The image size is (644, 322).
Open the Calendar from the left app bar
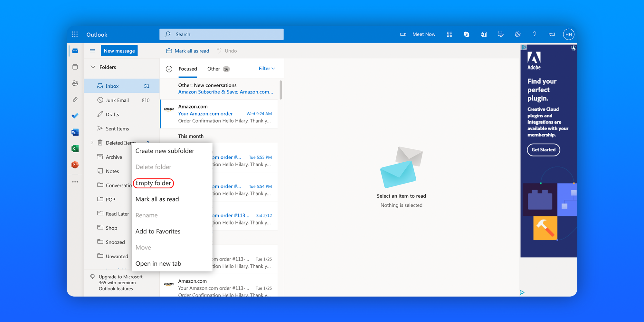click(x=75, y=67)
